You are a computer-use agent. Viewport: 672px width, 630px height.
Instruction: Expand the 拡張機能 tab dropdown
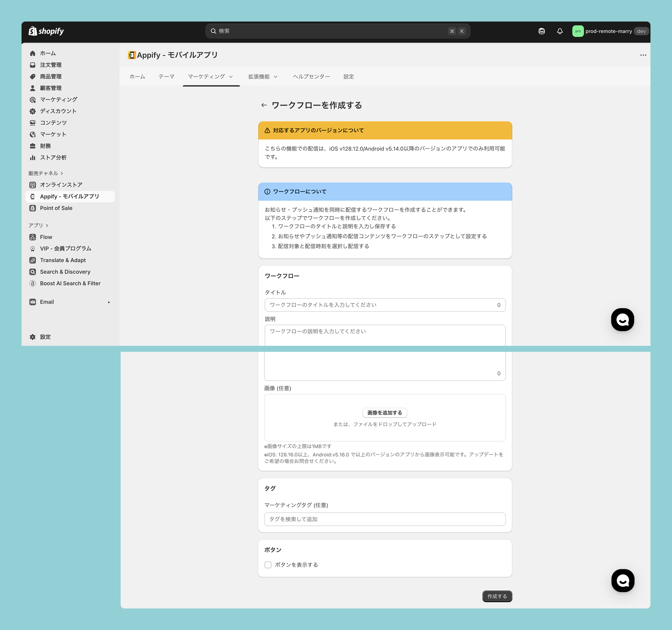point(275,77)
